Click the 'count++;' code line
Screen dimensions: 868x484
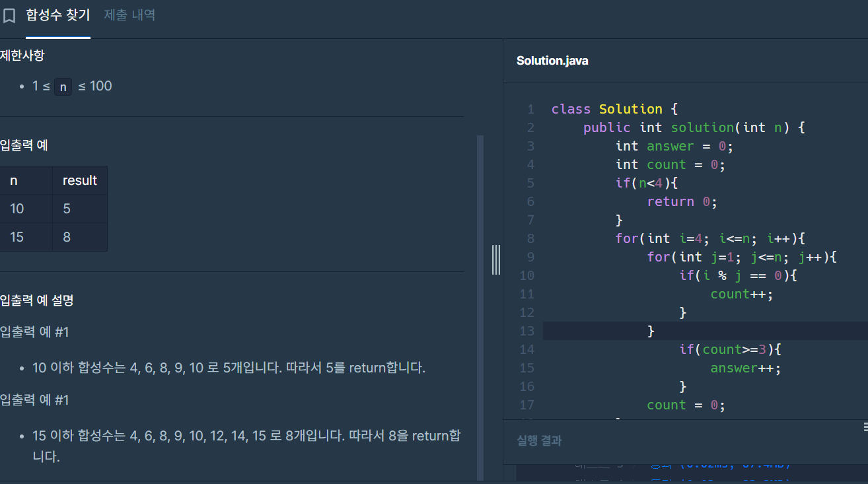[742, 294]
